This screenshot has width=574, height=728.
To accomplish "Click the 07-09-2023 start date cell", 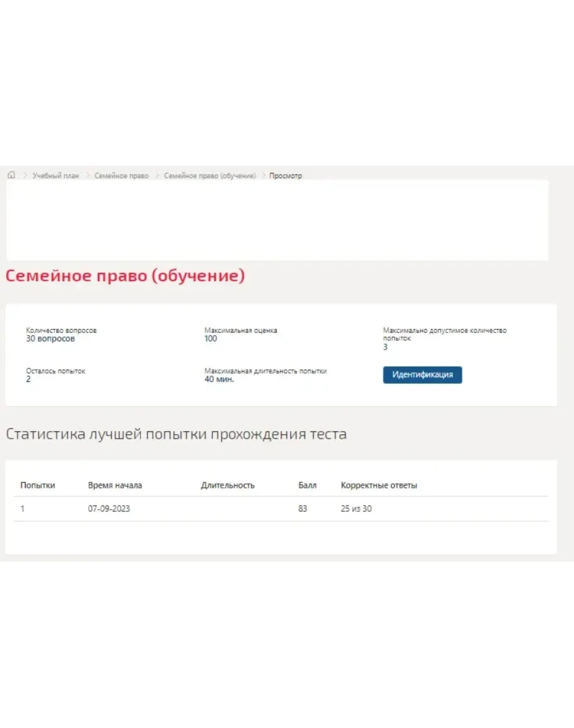I will click(108, 509).
